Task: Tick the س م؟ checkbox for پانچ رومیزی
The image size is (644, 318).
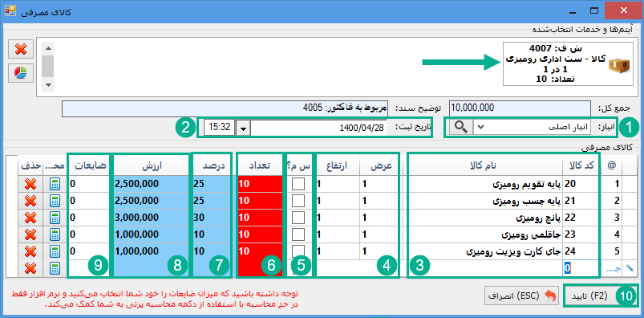Action: [298, 218]
